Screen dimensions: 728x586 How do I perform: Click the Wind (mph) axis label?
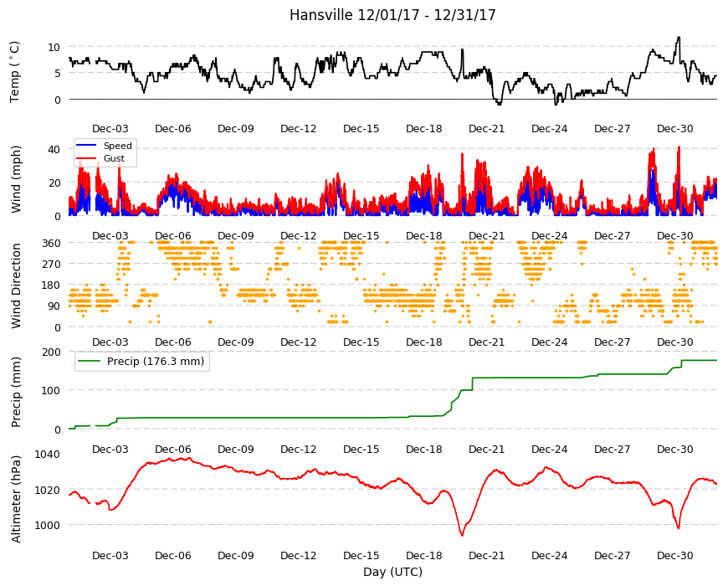pos(16,179)
